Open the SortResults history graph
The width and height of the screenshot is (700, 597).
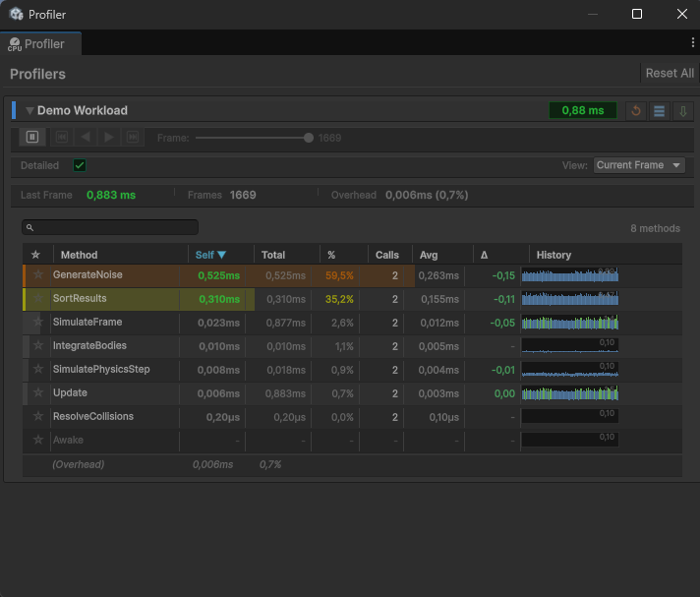pos(570,299)
